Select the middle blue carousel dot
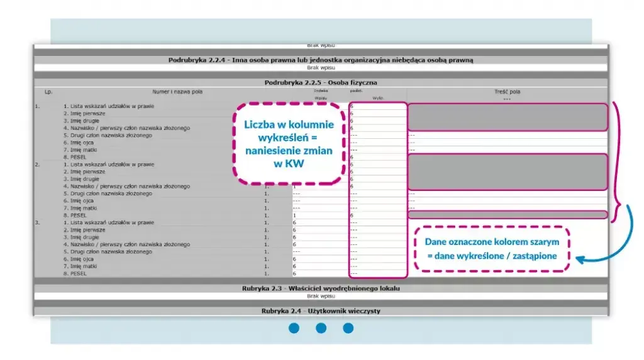Image resolution: width=644 pixels, height=360 pixels. coord(321,328)
